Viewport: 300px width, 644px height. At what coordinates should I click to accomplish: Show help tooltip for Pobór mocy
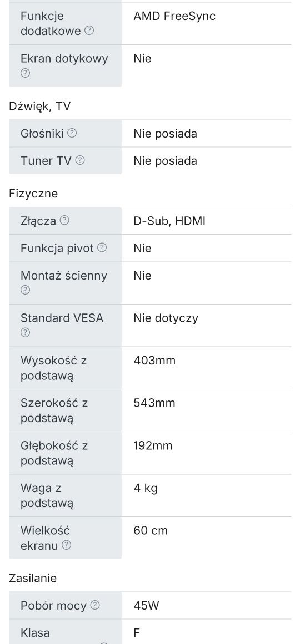[x=95, y=605]
